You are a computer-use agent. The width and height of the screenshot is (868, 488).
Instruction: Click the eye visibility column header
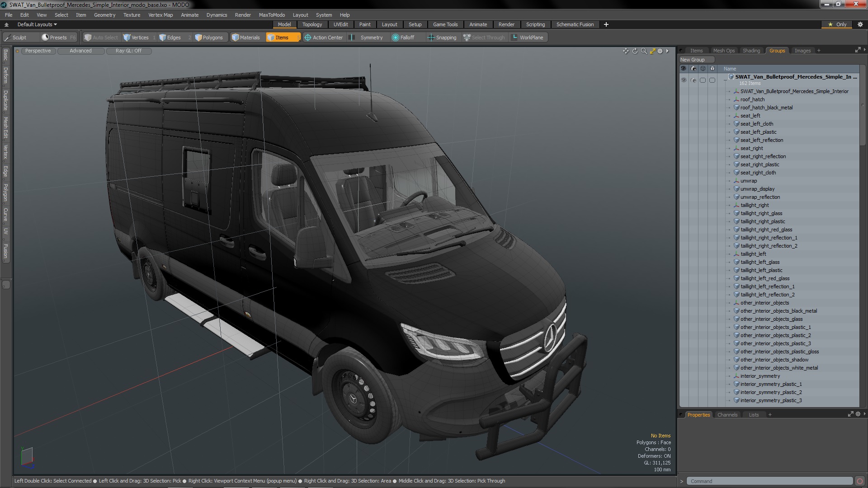tap(683, 69)
